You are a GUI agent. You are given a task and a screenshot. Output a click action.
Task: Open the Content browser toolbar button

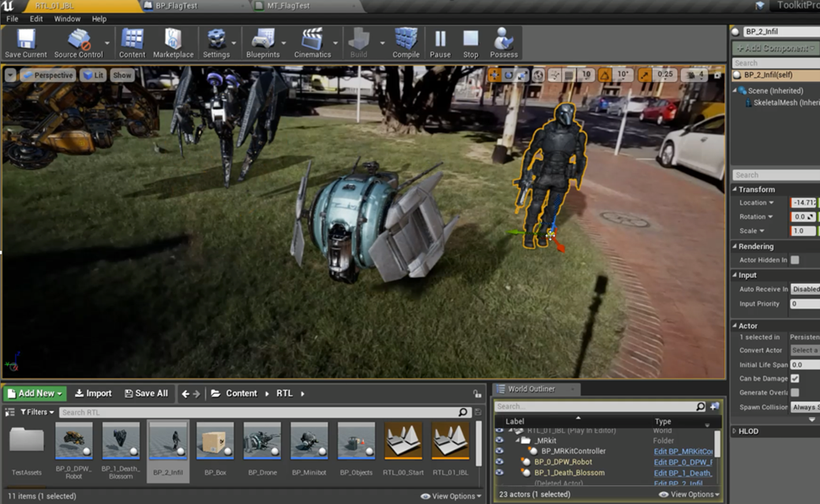[132, 43]
